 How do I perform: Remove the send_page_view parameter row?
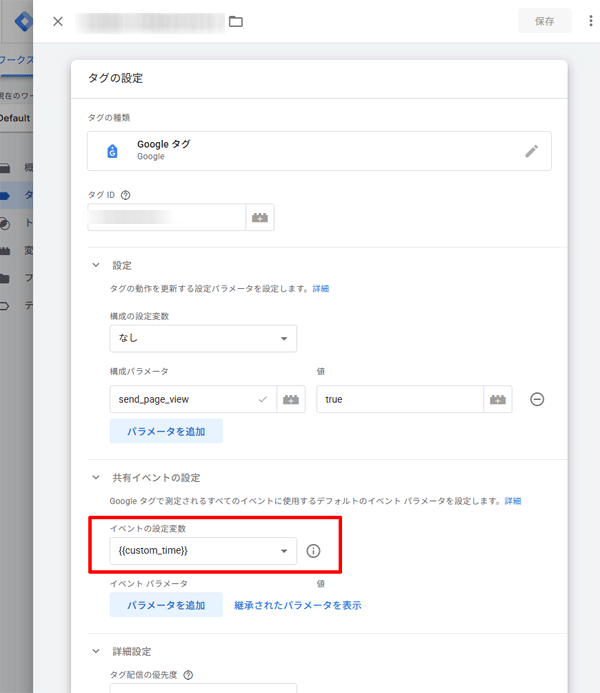(x=537, y=399)
